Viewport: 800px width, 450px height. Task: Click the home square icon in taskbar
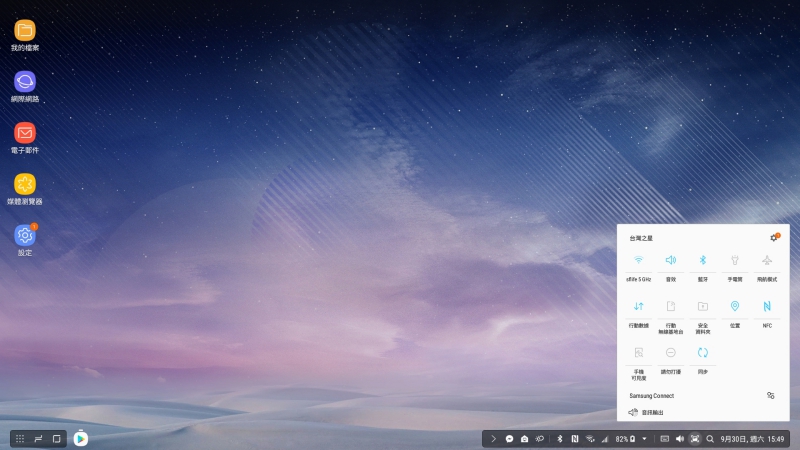[57, 439]
